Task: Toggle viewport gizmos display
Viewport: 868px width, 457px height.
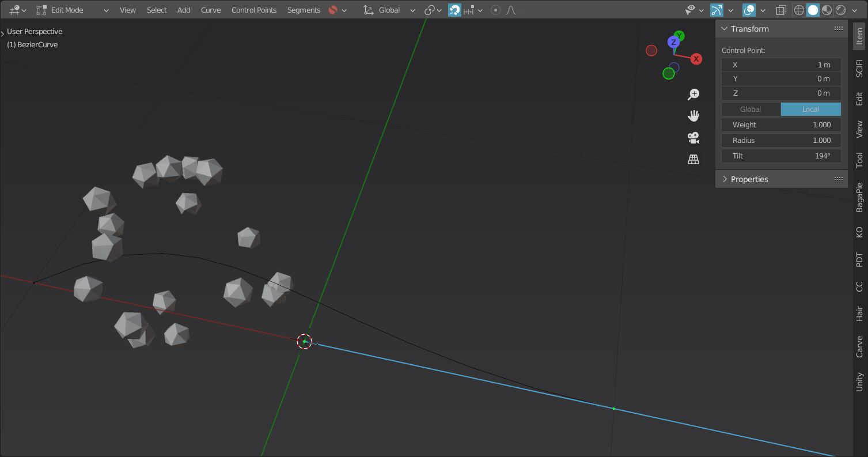Action: pos(717,10)
